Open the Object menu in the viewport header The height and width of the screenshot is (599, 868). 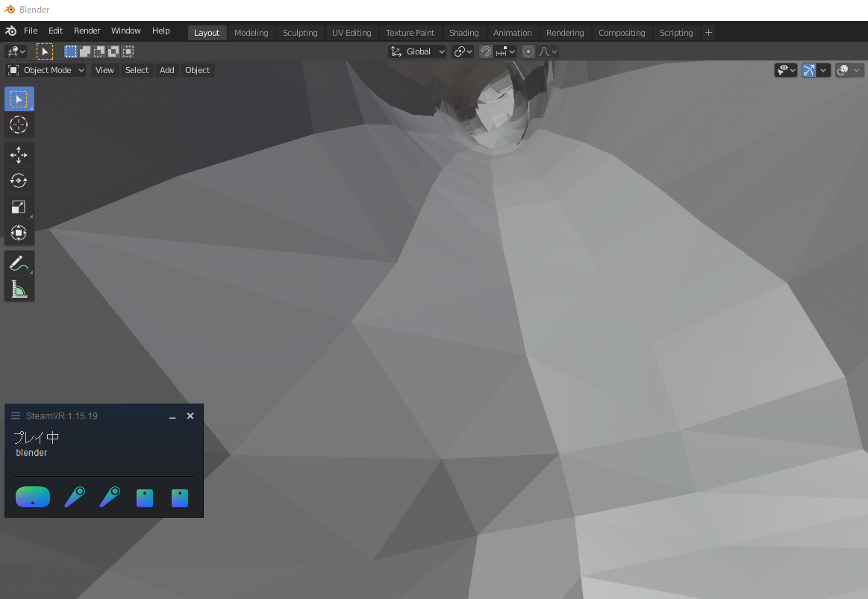(197, 69)
